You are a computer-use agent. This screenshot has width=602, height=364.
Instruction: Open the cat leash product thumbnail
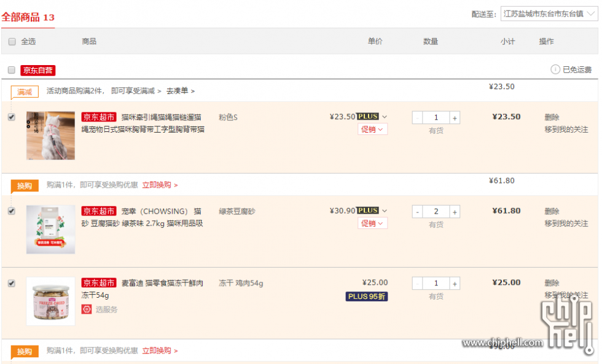(50, 136)
